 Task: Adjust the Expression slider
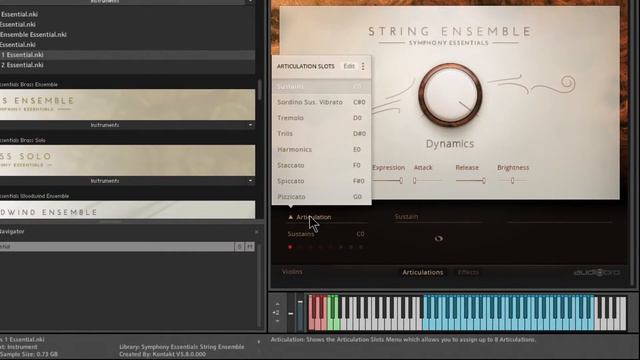pyautogui.click(x=388, y=180)
